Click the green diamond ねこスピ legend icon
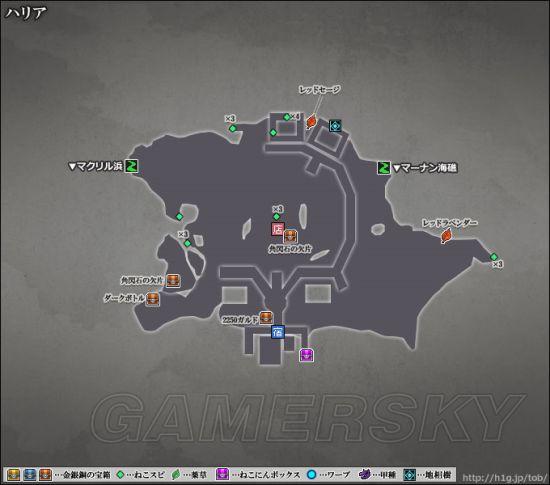The width and height of the screenshot is (550, 485). [x=120, y=475]
